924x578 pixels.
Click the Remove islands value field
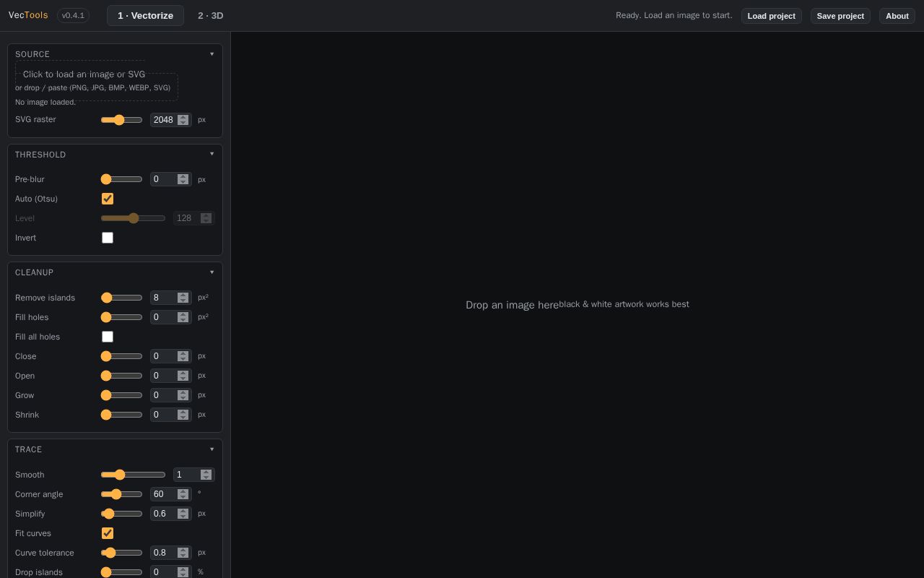tap(170, 298)
